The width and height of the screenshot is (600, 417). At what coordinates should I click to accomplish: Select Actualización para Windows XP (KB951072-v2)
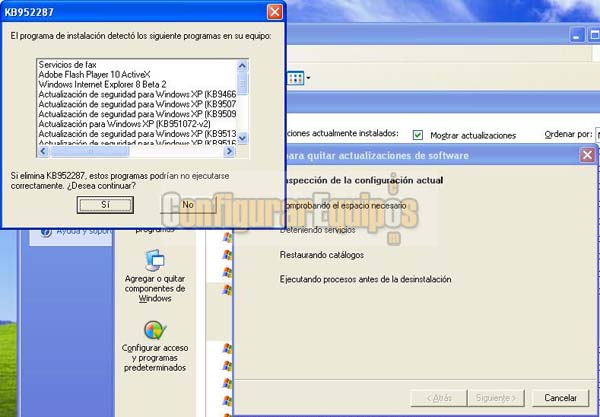pyautogui.click(x=124, y=124)
